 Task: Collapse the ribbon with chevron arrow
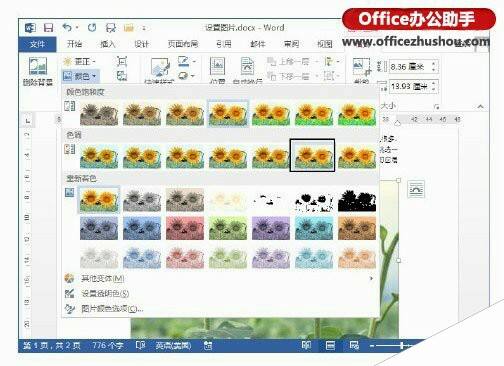[x=480, y=106]
